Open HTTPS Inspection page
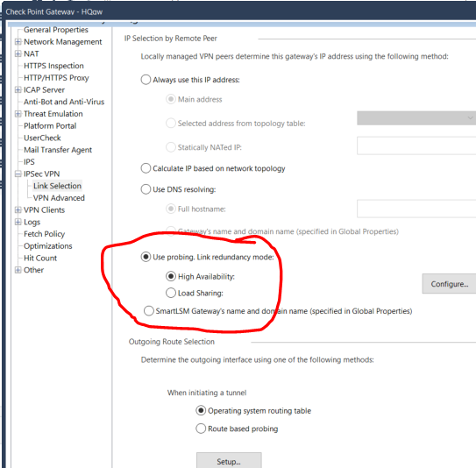The height and width of the screenshot is (468, 476). click(x=53, y=66)
